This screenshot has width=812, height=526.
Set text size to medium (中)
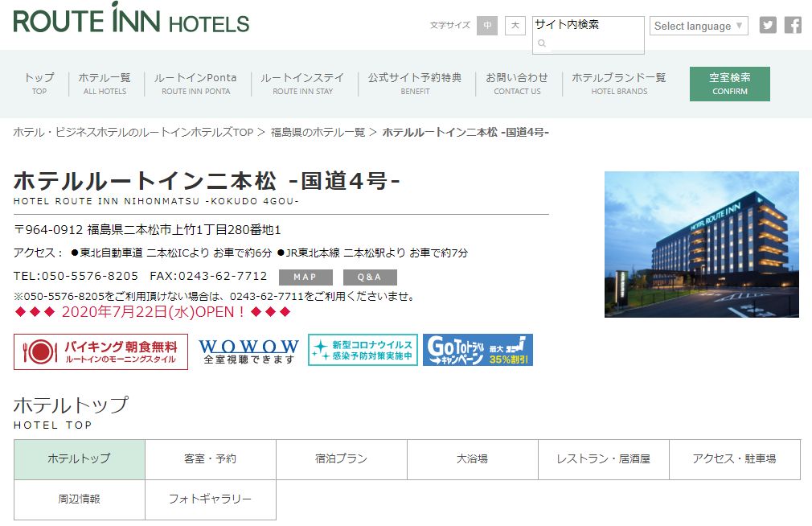coord(486,26)
